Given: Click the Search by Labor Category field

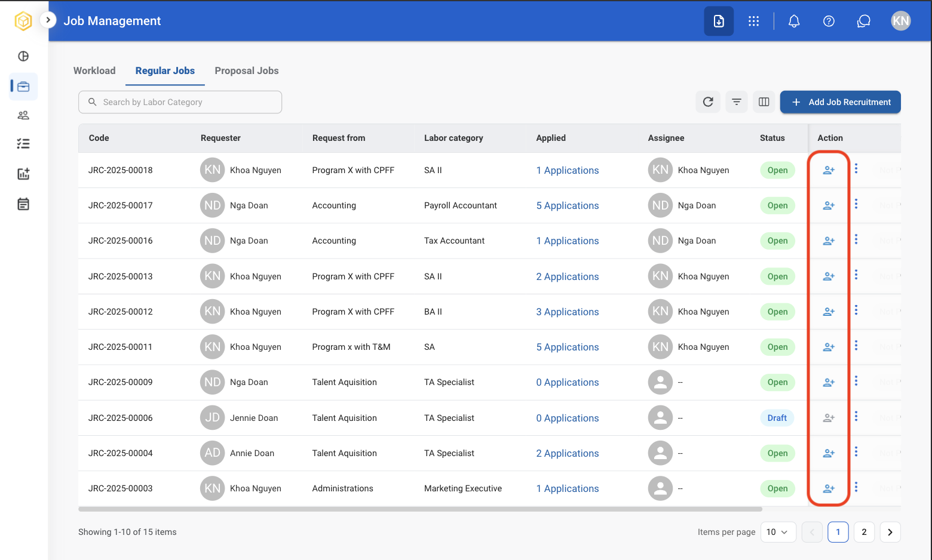Looking at the screenshot, I should 180,102.
